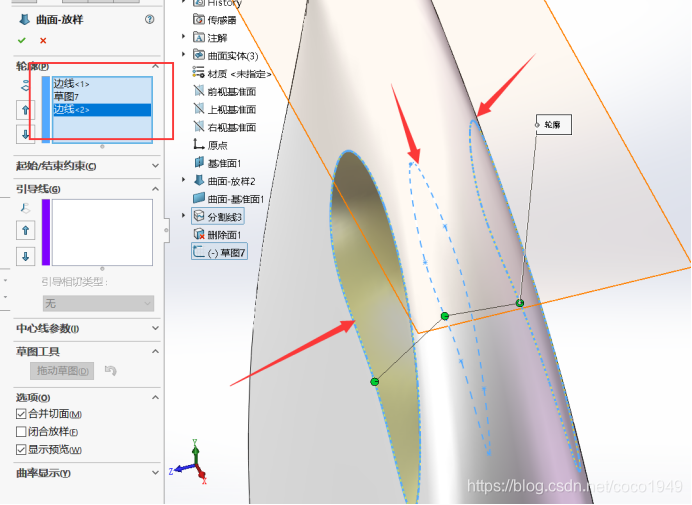Select 注解 folder in the feature tree
The image size is (692, 505).
218,38
